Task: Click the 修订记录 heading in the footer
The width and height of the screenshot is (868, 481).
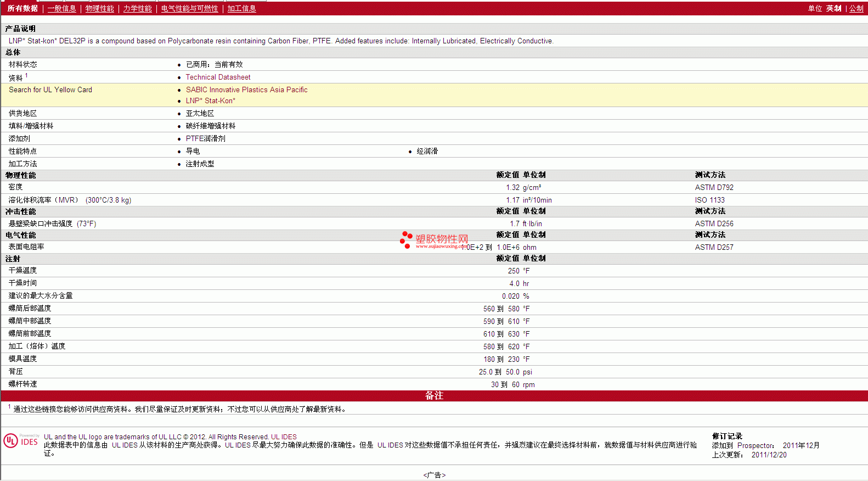Action: (x=727, y=437)
